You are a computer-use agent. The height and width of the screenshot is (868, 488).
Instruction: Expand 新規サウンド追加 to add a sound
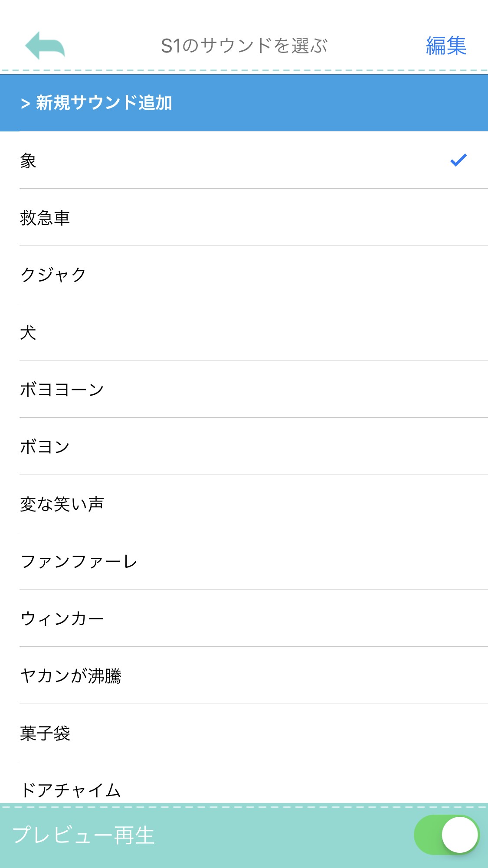pos(104,103)
